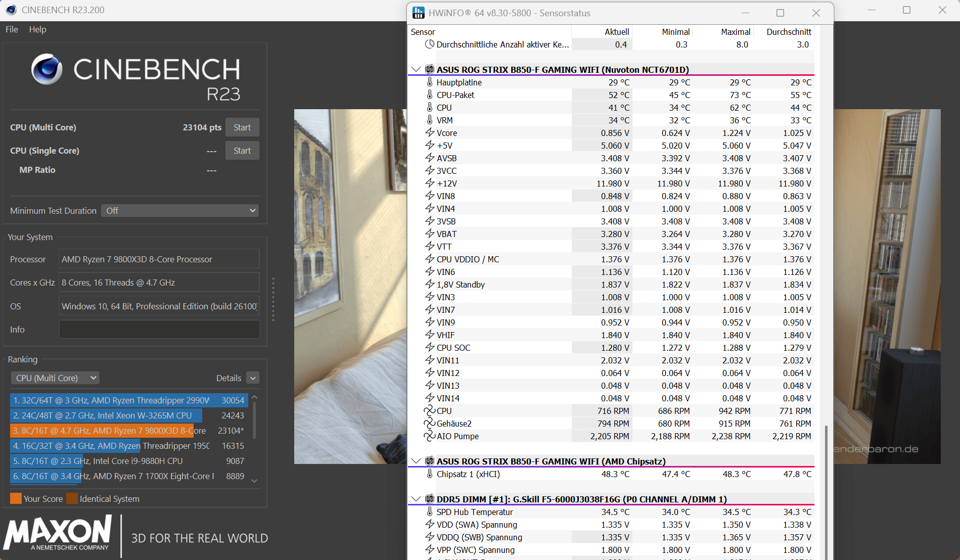
Task: Click the voltage bolt icon next to VBAT
Action: tap(430, 234)
